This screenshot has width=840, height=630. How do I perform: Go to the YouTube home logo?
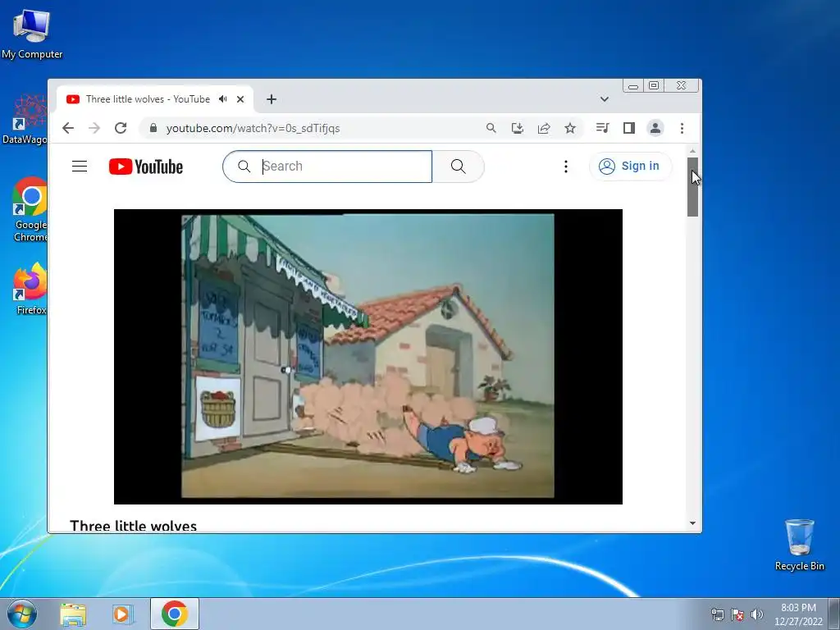tap(146, 167)
